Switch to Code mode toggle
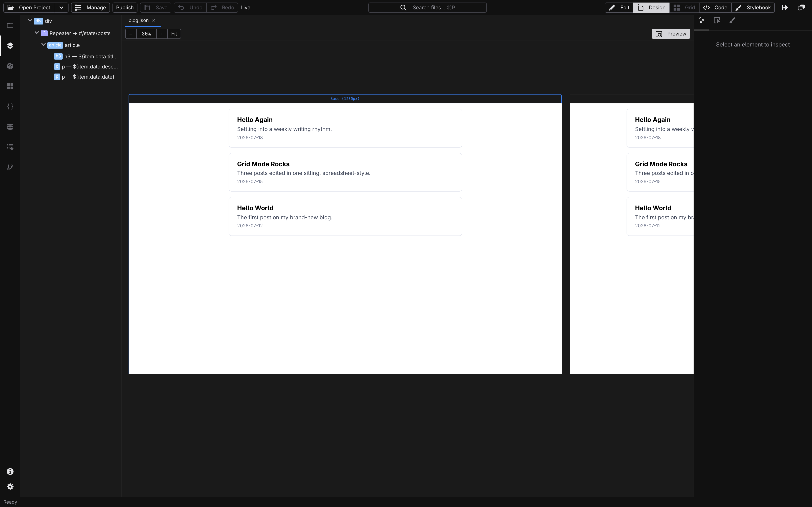This screenshot has width=812, height=507. 715,7
